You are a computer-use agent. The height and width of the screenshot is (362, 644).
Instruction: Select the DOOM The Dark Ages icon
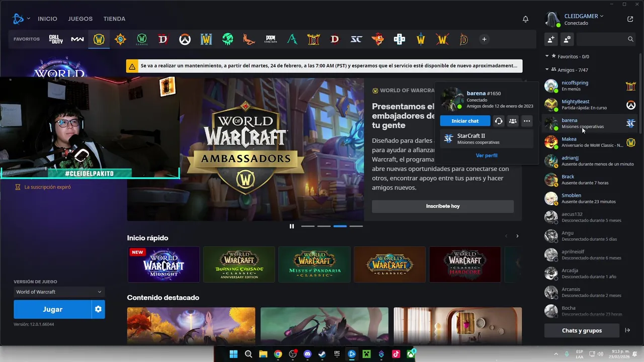pos(271,39)
